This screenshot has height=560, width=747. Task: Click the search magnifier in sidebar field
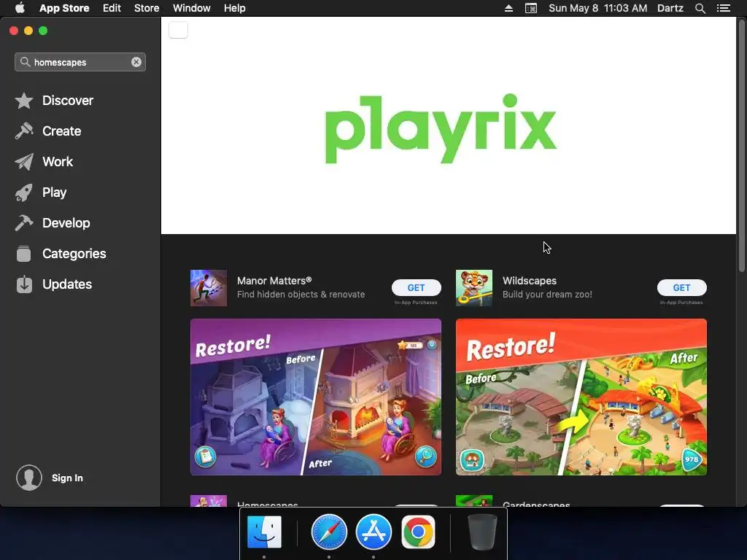[x=26, y=62]
